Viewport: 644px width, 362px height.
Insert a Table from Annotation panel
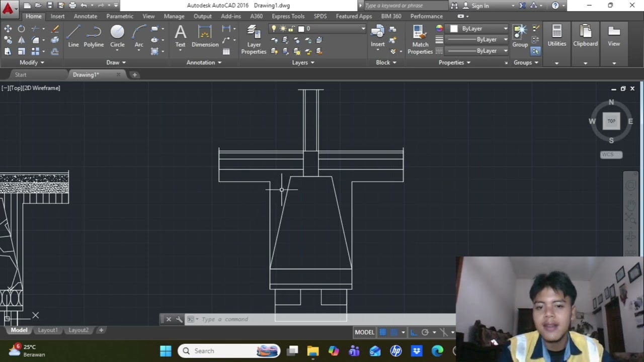pyautogui.click(x=226, y=51)
